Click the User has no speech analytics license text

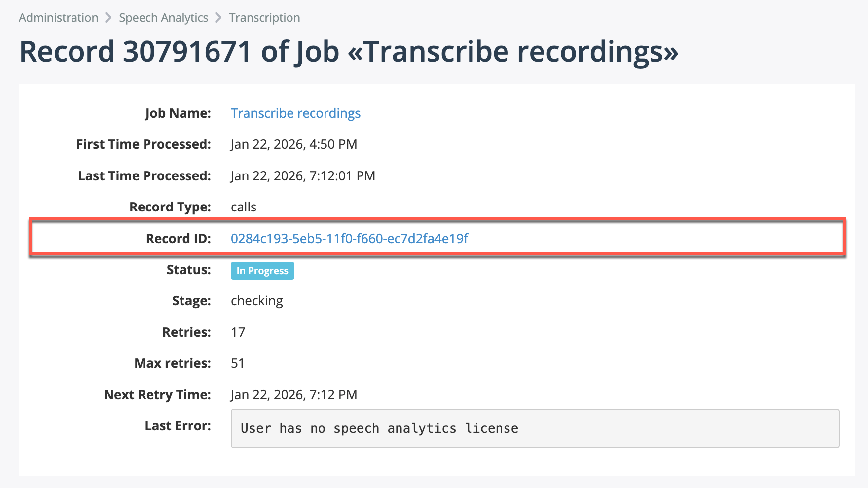click(x=379, y=428)
